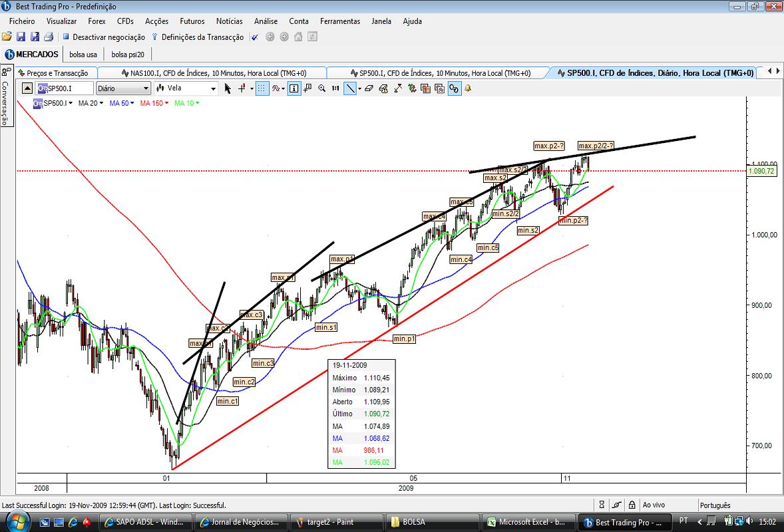Click the first chart template icon
The image size is (784, 532).
point(426,88)
